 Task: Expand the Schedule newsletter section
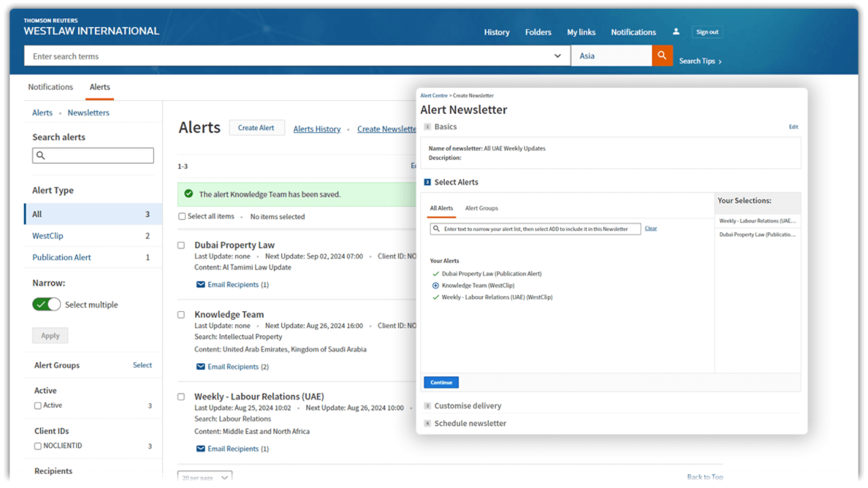click(470, 424)
